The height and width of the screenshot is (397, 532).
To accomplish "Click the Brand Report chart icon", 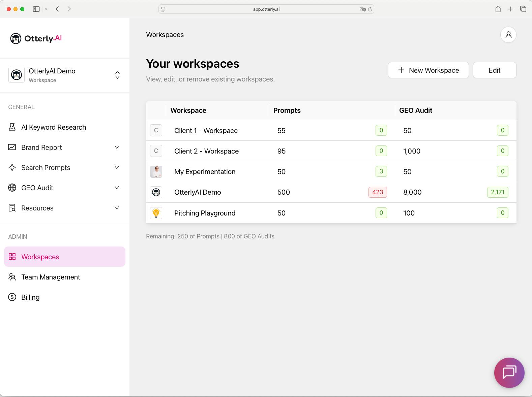I will [x=12, y=147].
